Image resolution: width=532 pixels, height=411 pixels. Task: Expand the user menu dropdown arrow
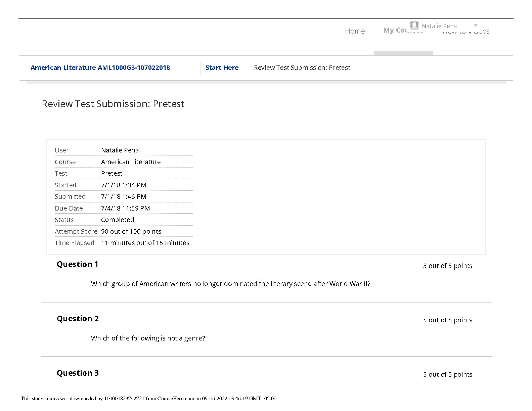coord(476,26)
